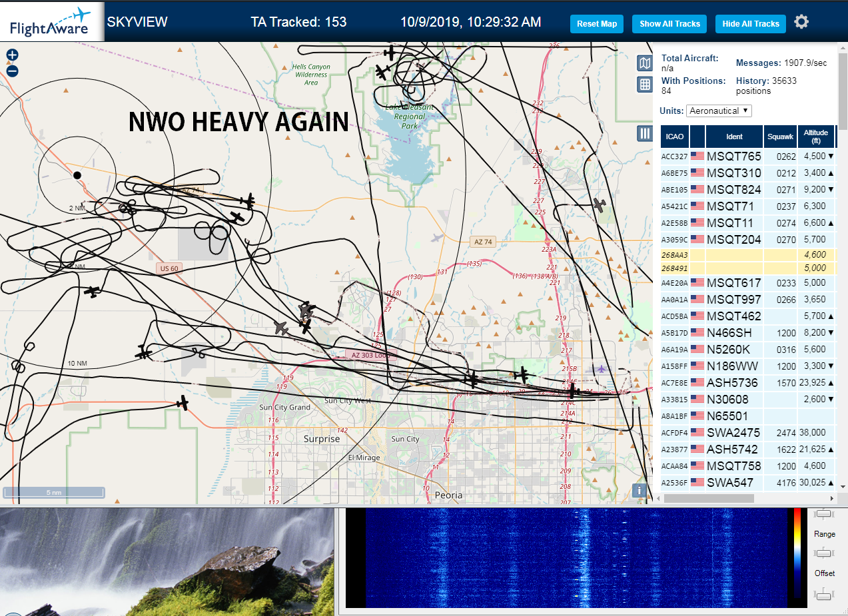Select the MSQT462 aircraft row
The width and height of the screenshot is (848, 616).
pos(748,316)
